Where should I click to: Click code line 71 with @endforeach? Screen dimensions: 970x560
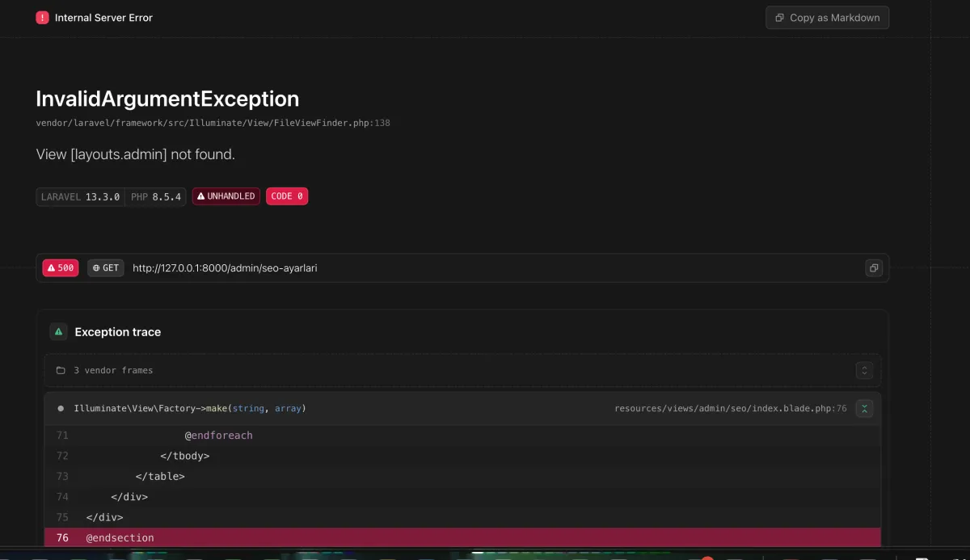462,436
